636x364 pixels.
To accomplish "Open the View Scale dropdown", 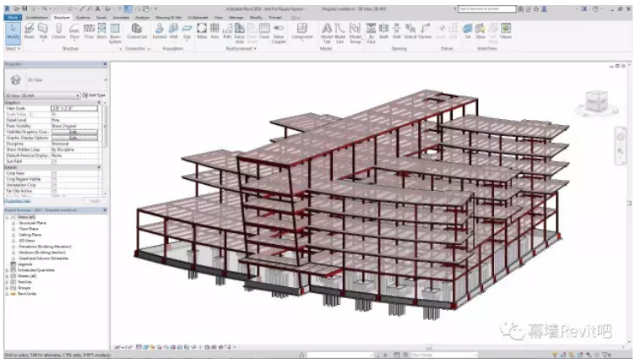I will coord(74,108).
